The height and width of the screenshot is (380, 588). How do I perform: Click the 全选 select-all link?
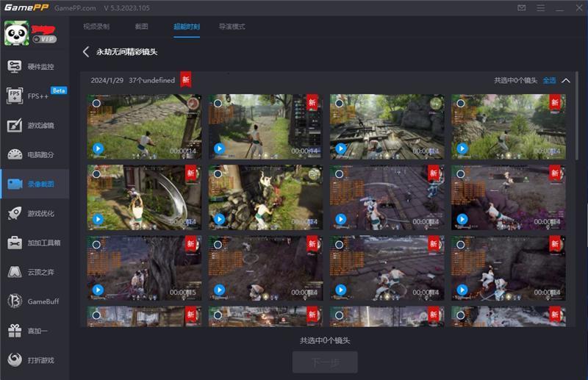(x=549, y=80)
